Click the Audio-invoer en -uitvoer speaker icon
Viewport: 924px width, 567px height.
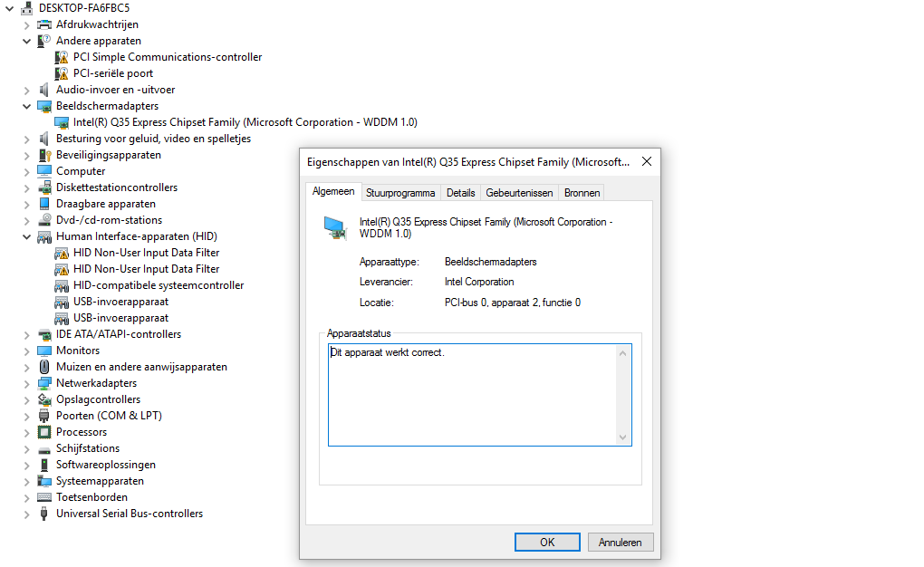click(x=44, y=90)
